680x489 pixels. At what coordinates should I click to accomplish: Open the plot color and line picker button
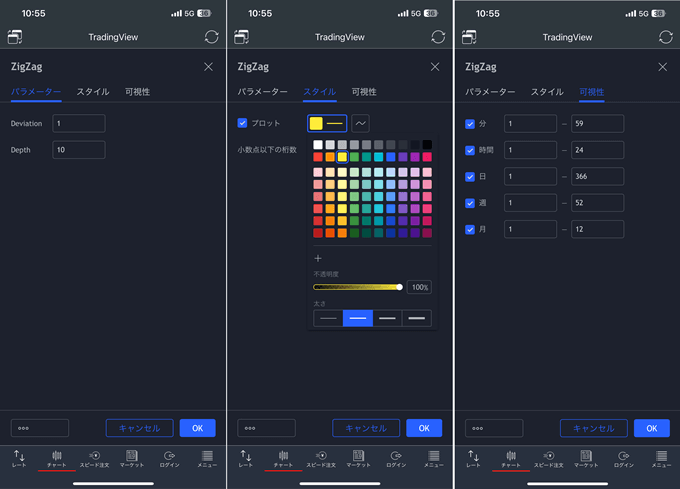[x=327, y=123]
